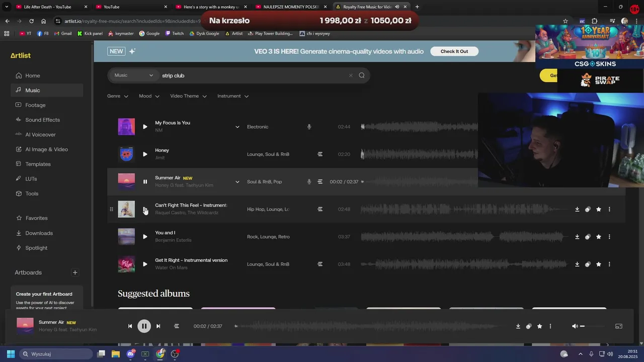Pause playback in bottom player
Screen dimensions: 644x362
(144, 326)
